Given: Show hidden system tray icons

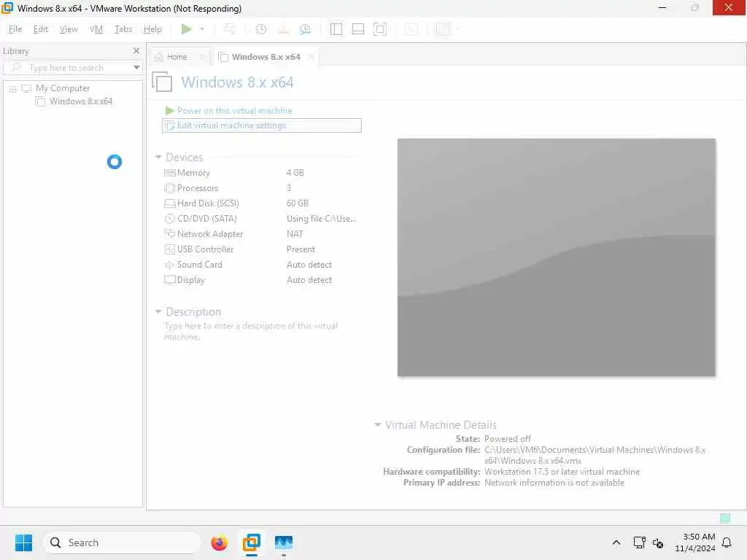Looking at the screenshot, I should [616, 542].
